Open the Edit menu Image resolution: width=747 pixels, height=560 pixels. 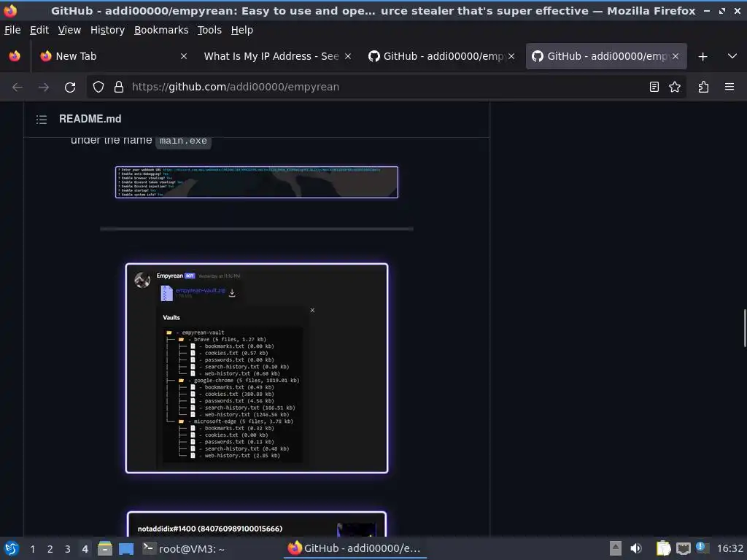click(x=39, y=30)
